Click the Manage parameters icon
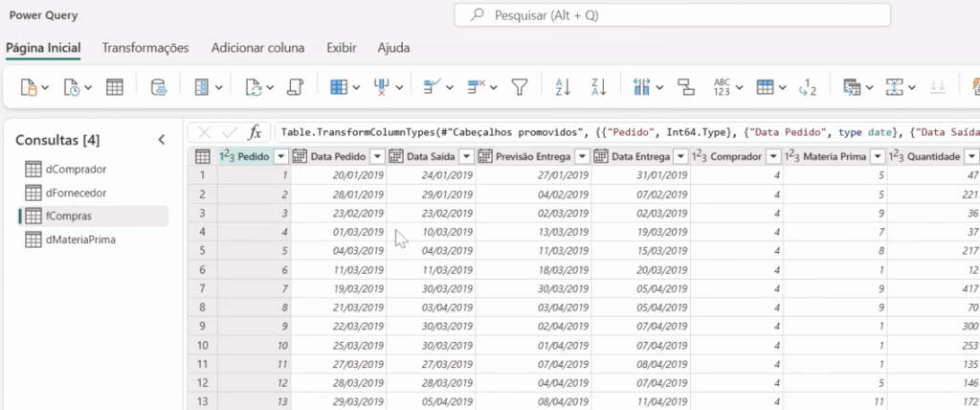The height and width of the screenshot is (410, 980). (x=202, y=87)
